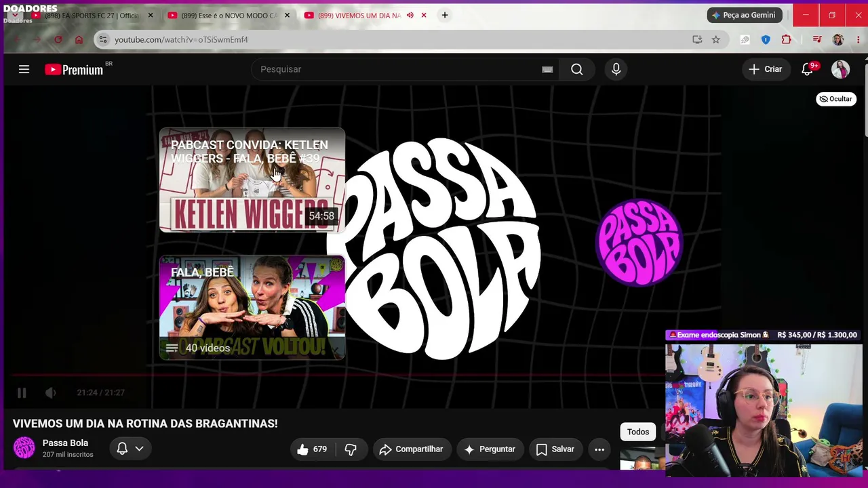Go back to the previous page

tap(18, 40)
